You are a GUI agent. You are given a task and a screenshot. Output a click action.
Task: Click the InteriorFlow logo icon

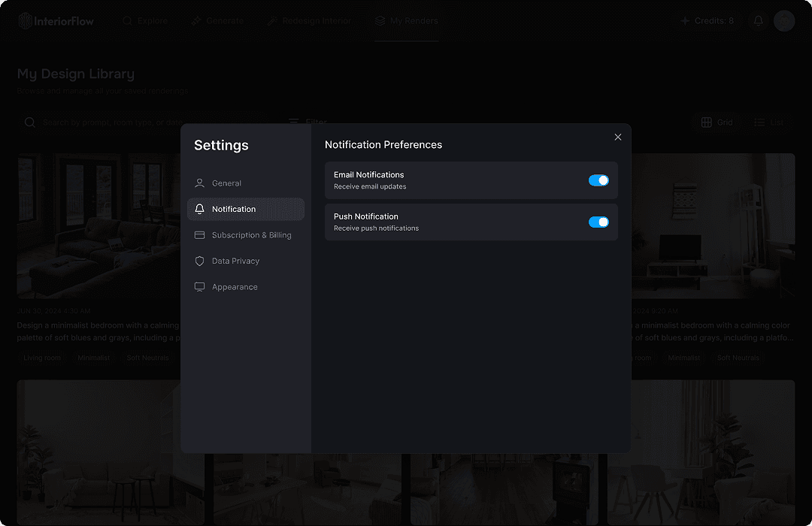[x=26, y=20]
